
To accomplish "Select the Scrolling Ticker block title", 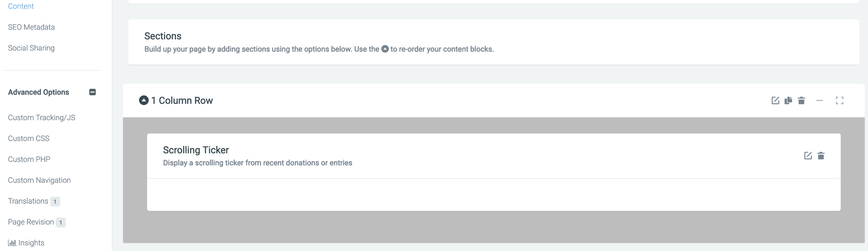I will click(196, 150).
